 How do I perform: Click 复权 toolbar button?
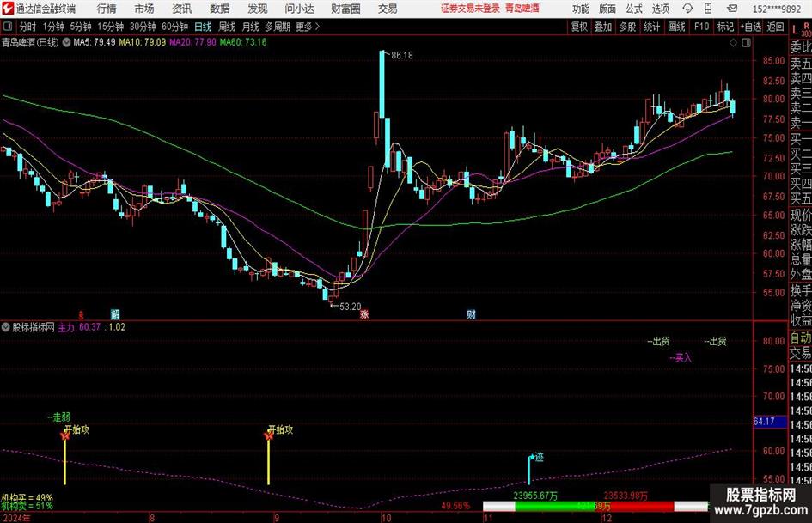click(579, 27)
